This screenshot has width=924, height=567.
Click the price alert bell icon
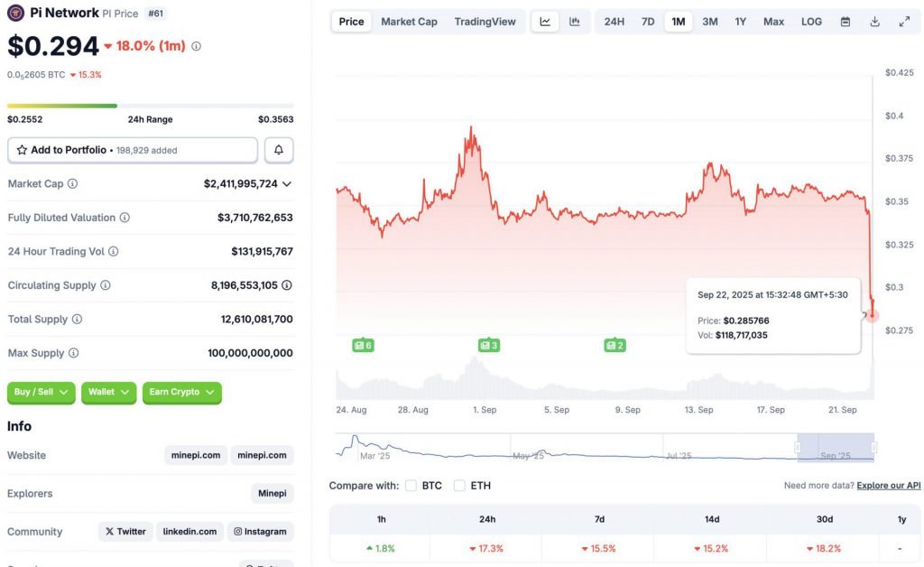[279, 150]
